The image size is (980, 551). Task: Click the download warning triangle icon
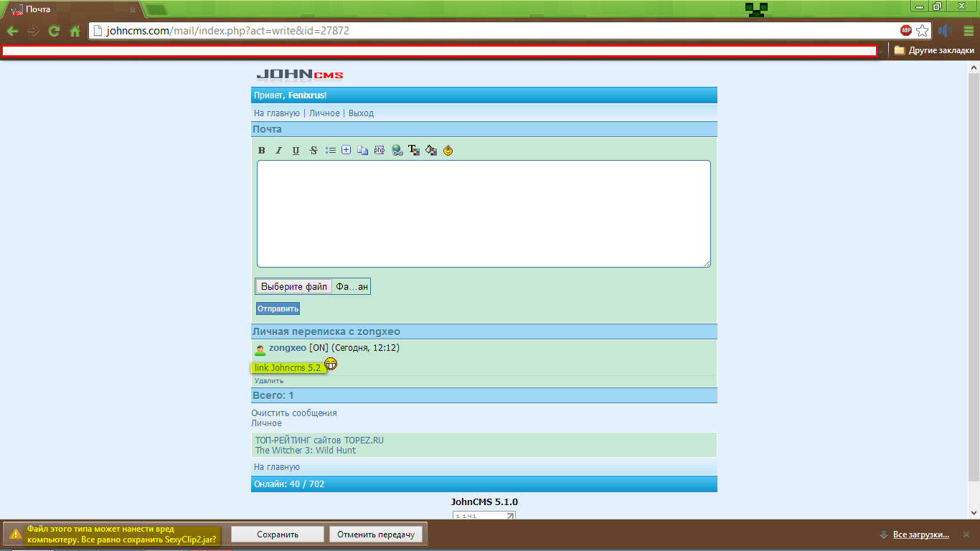coord(16,534)
